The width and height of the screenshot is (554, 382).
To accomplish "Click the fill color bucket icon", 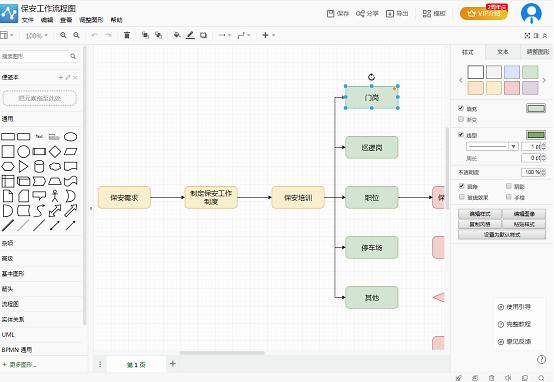I will (x=177, y=35).
